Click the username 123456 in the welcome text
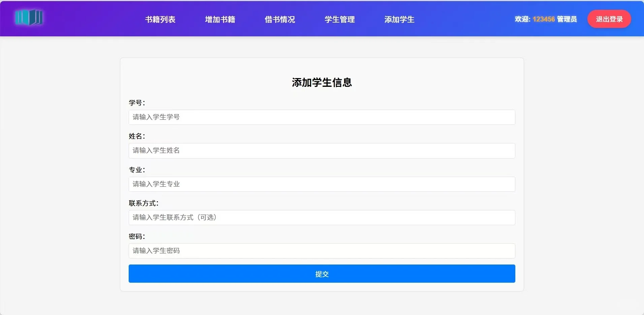The height and width of the screenshot is (315, 644). (x=544, y=19)
